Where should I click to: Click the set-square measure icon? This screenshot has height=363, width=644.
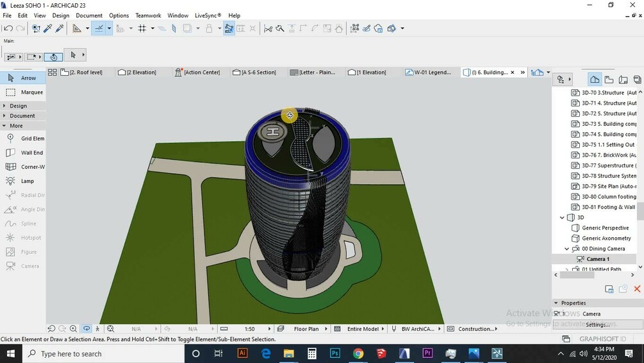pyautogui.click(x=77, y=28)
